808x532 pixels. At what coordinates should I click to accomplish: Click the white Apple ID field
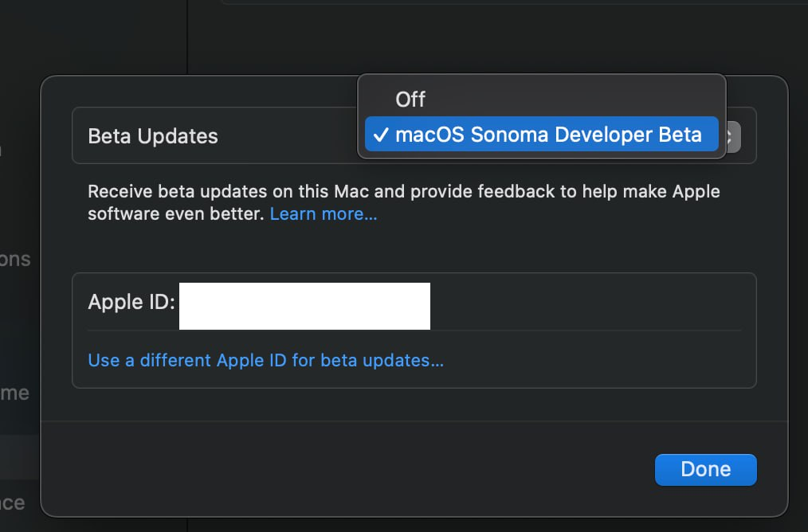(304, 306)
